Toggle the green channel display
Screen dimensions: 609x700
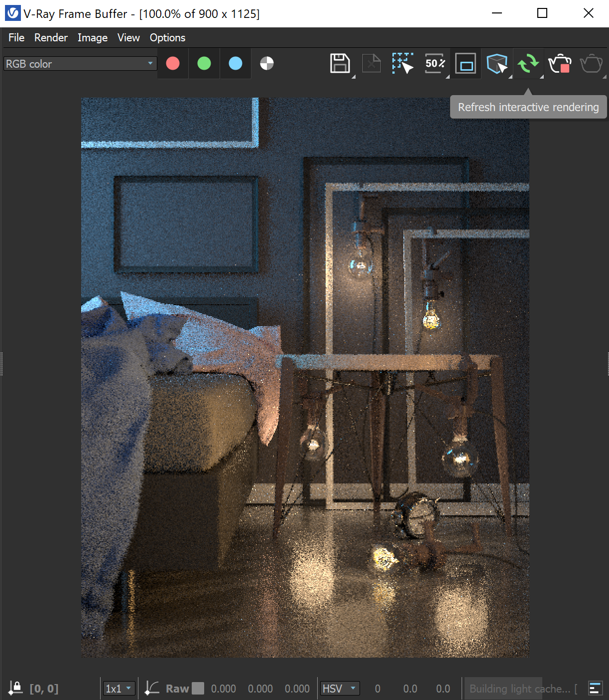click(x=204, y=63)
